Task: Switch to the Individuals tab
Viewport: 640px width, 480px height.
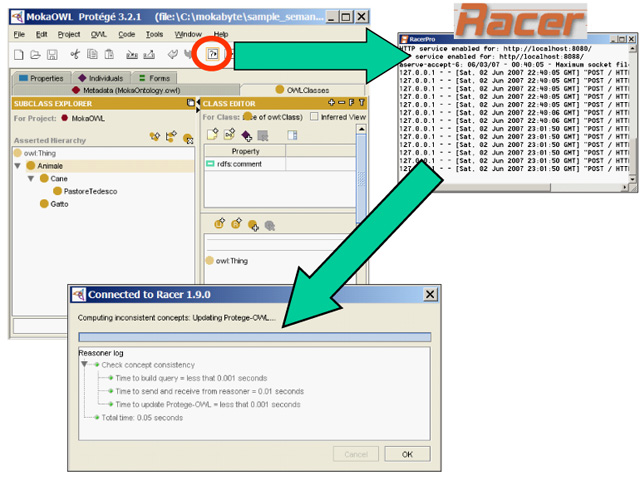Action: point(101,78)
